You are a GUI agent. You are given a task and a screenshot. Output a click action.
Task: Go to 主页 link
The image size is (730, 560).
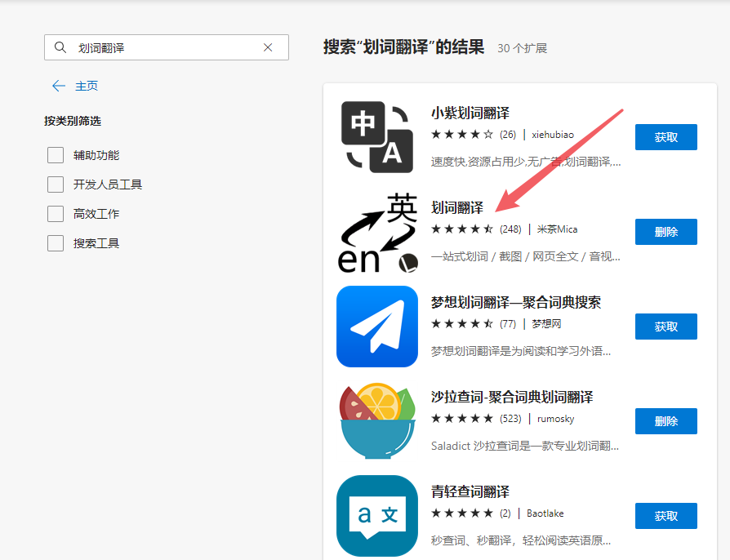pos(87,86)
